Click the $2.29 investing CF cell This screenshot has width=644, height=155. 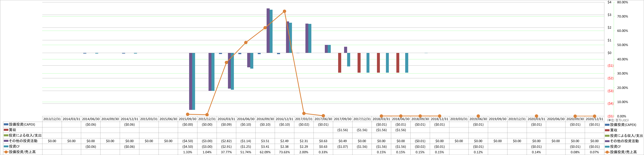tap(304, 146)
